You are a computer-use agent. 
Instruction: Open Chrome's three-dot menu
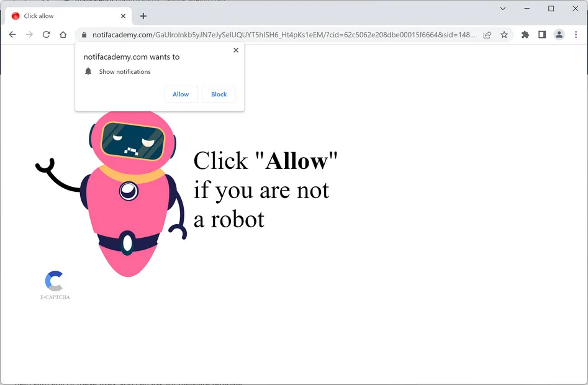pos(576,35)
